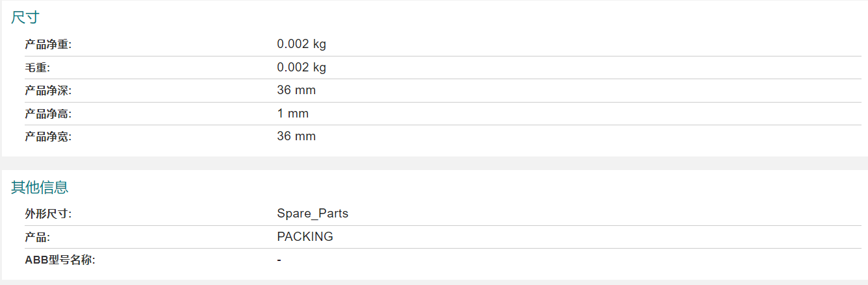Select the PACKING value text
Screen dimensions: 868x285
point(305,237)
